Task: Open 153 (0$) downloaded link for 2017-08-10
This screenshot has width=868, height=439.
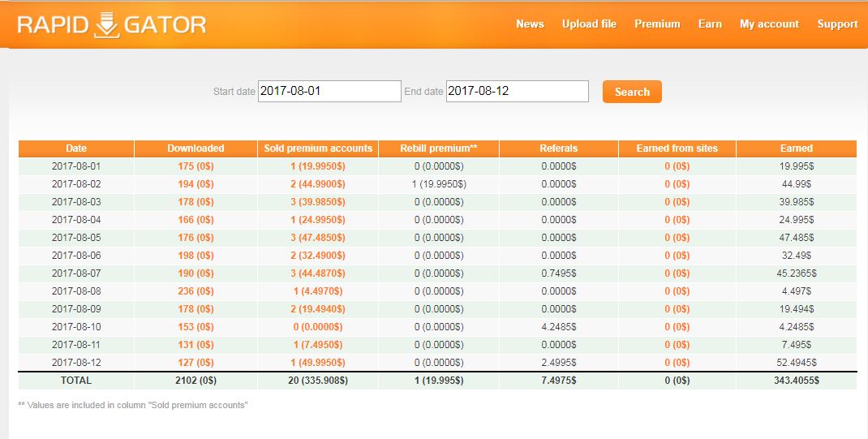Action: point(196,327)
